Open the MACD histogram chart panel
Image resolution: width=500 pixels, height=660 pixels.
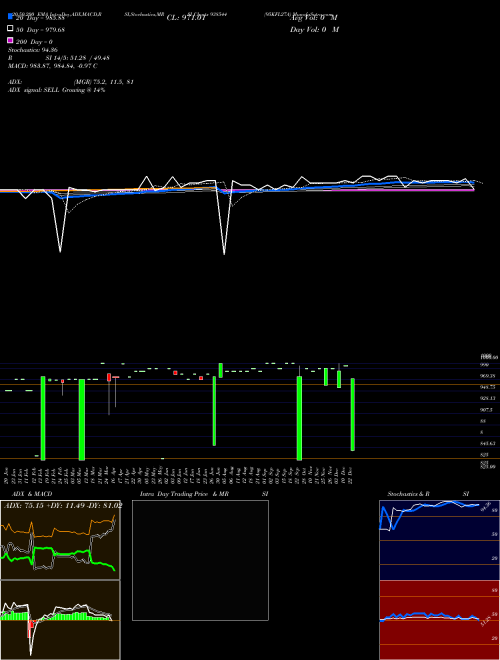click(x=60, y=620)
